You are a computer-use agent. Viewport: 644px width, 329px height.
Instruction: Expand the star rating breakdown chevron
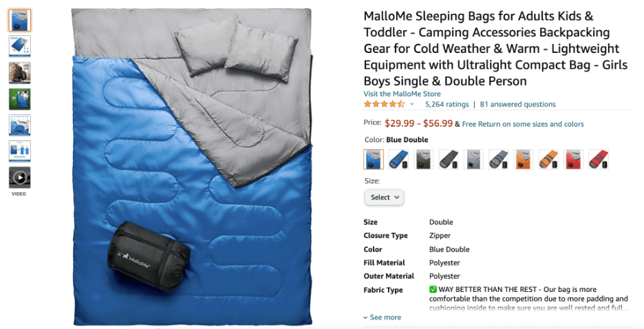pos(412,105)
